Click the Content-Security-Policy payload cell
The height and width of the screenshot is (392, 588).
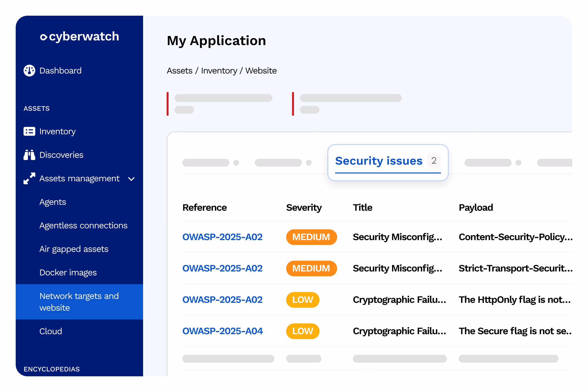pyautogui.click(x=515, y=237)
